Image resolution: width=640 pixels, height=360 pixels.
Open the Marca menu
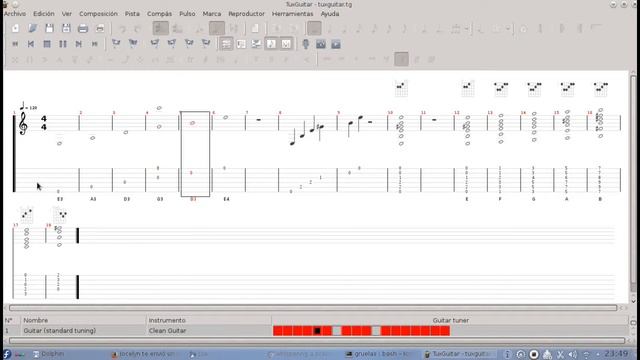(211, 13)
